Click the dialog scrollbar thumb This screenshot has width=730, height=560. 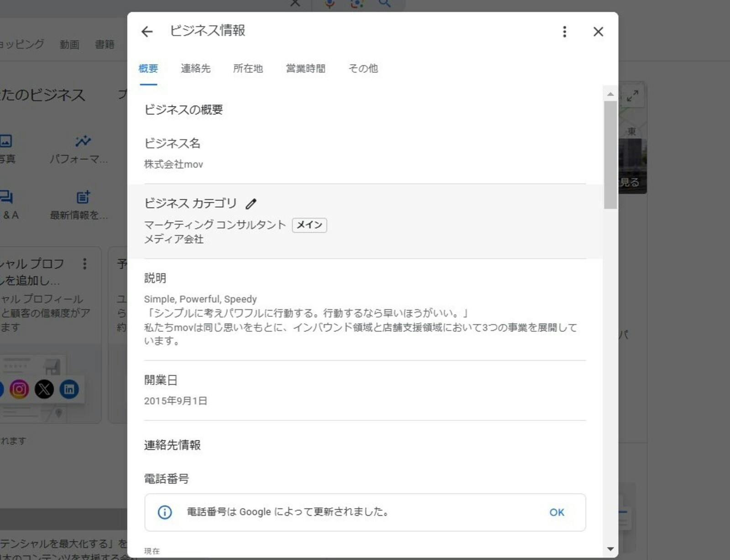610,155
